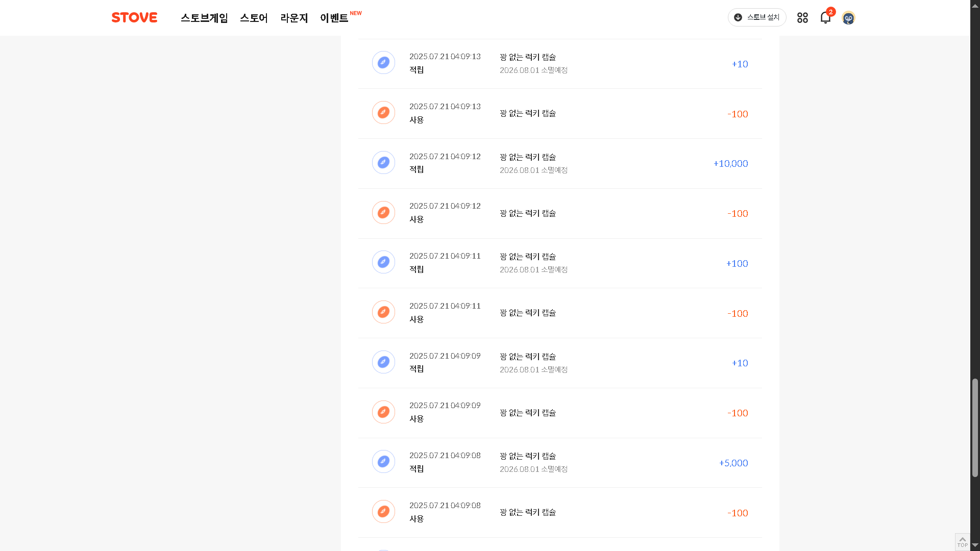
Task: Click the 스토브 설치 button
Action: (x=757, y=17)
